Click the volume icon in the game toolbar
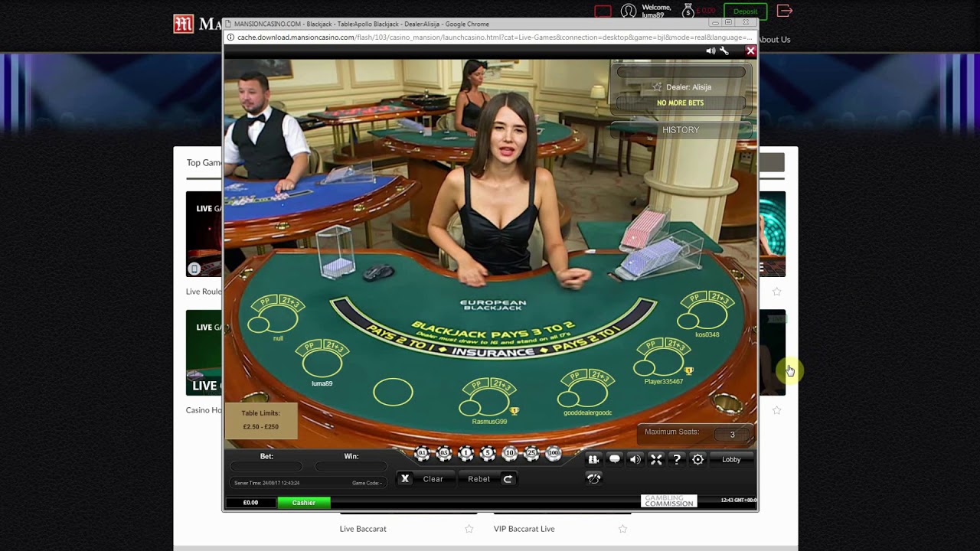Image resolution: width=980 pixels, height=551 pixels. (635, 459)
